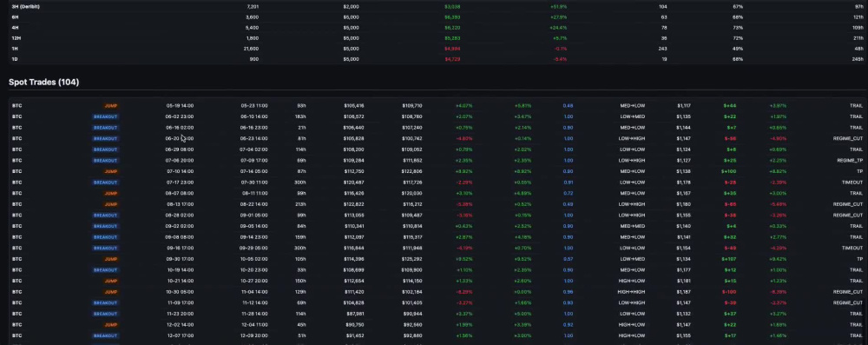Screen dimensions: 868x345
Task: Click BREAKOUT tag in the 11-23 20:00 row
Action: (105, 314)
